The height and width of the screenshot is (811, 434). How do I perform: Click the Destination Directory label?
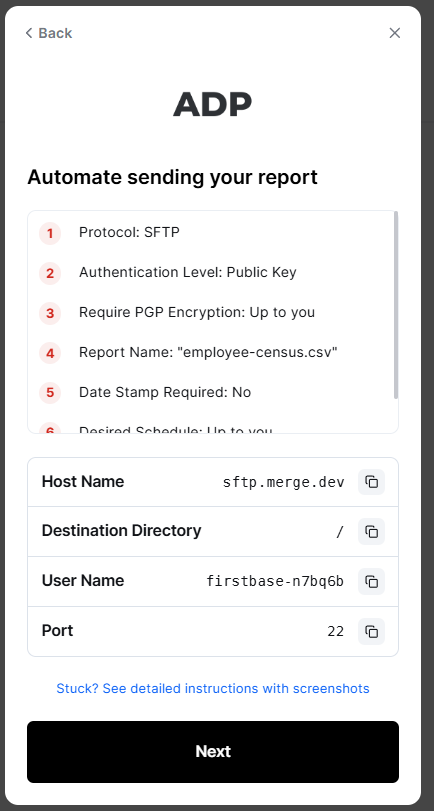click(x=122, y=531)
